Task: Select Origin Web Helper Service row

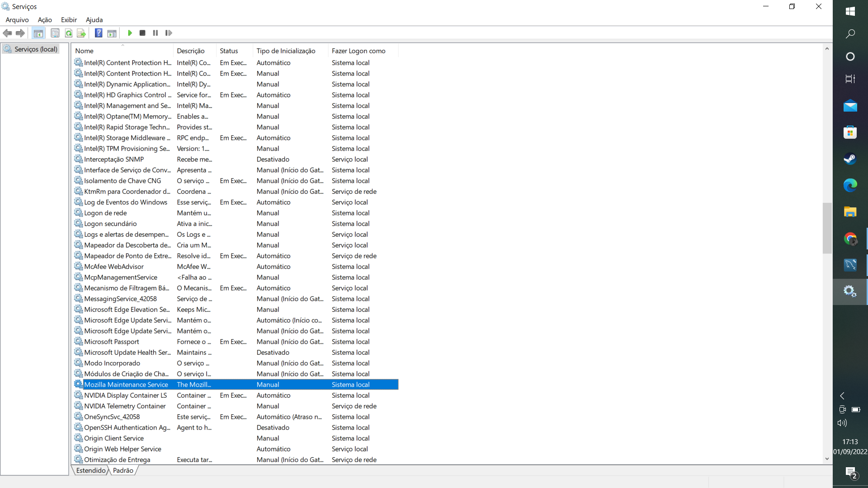Action: [x=236, y=449]
